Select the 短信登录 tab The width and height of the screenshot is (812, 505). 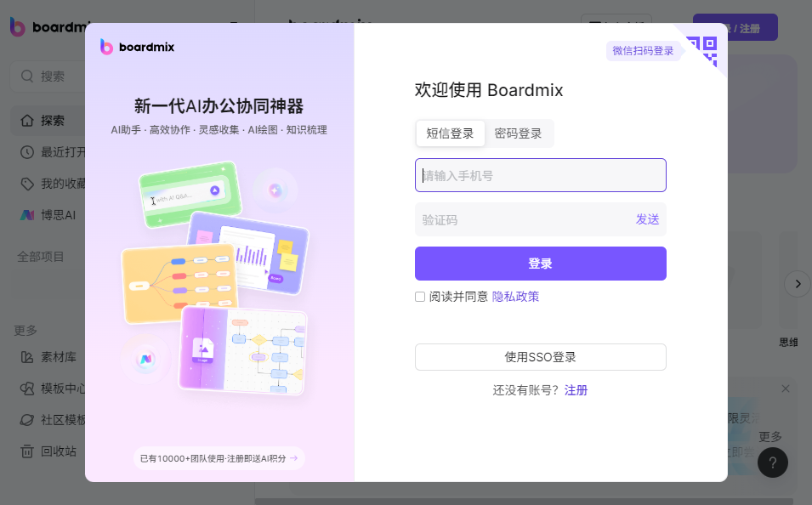(450, 133)
